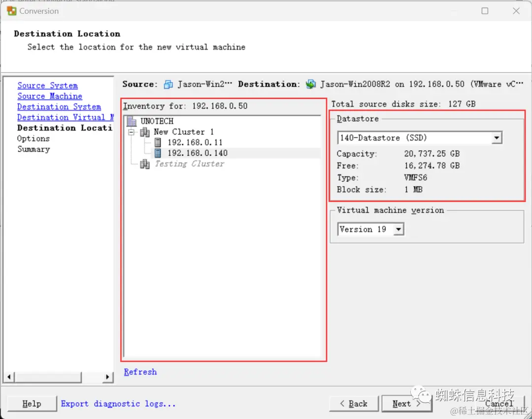Open the Version 19 dropdown
Viewport: 532px width, 419px height.
[399, 229]
